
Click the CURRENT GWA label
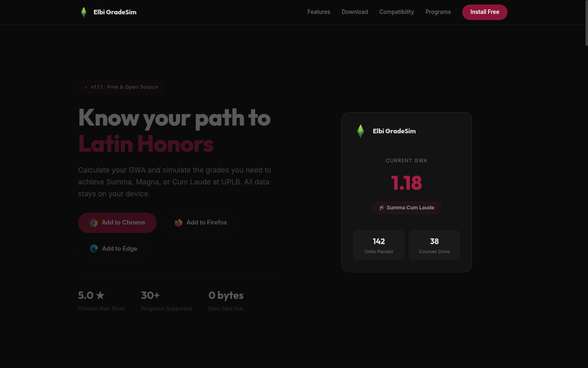[x=406, y=161]
